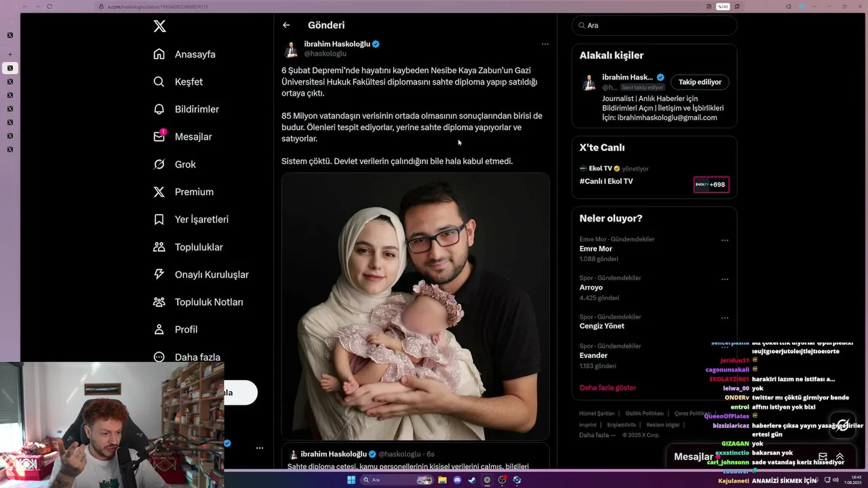Open Discord from the taskbar

click(457, 480)
